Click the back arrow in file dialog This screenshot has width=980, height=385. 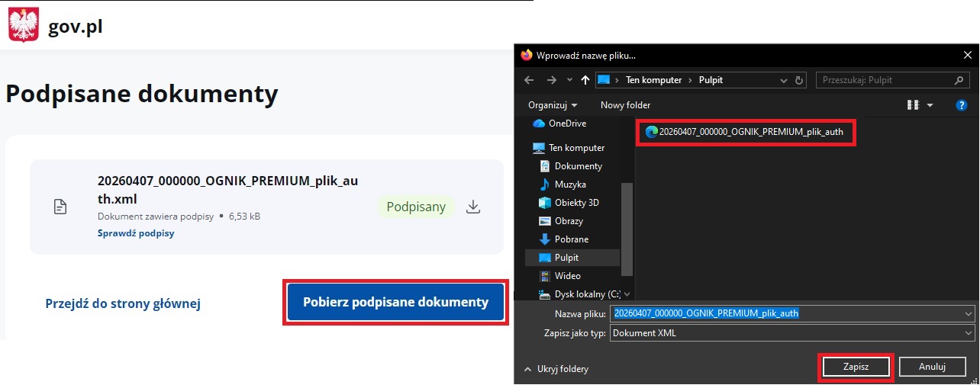pos(529,80)
